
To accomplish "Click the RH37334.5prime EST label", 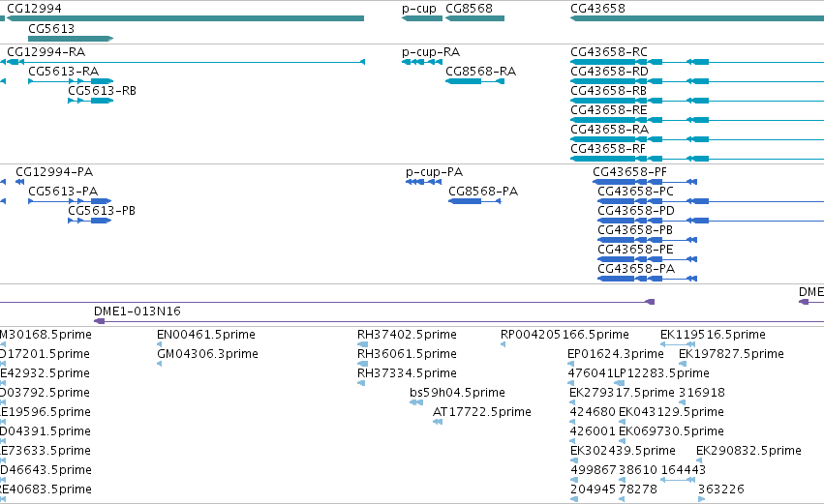I will 407,373.
